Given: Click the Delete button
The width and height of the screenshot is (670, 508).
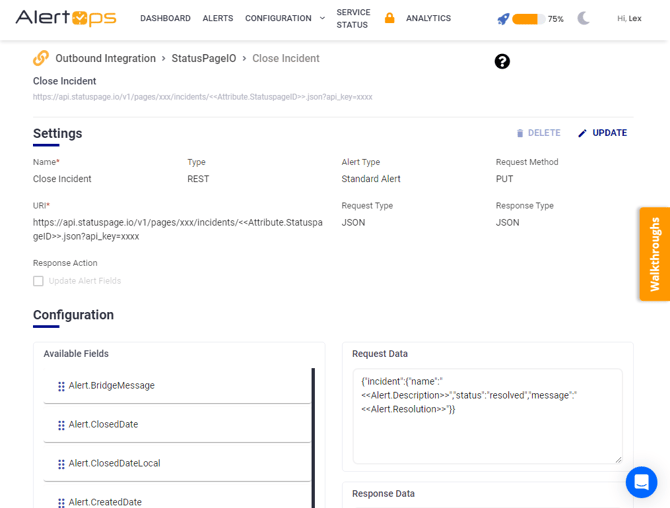Looking at the screenshot, I should tap(538, 133).
